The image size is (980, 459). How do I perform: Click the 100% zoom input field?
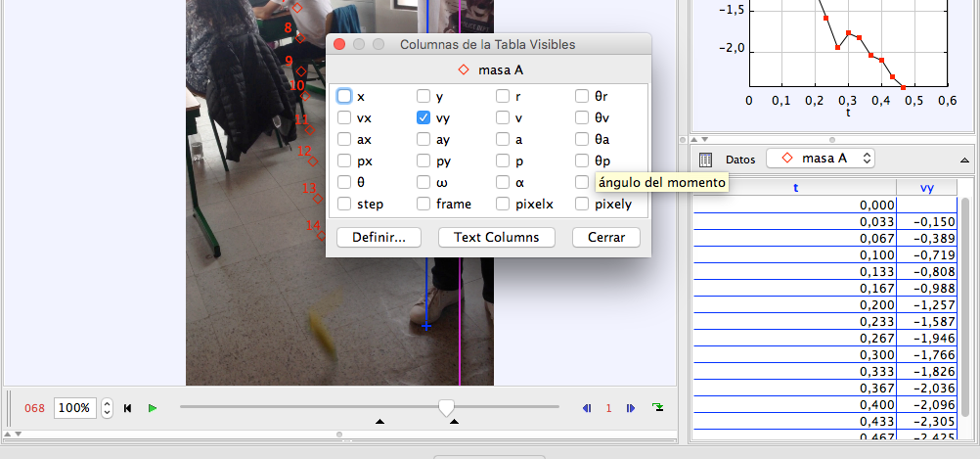tap(75, 408)
